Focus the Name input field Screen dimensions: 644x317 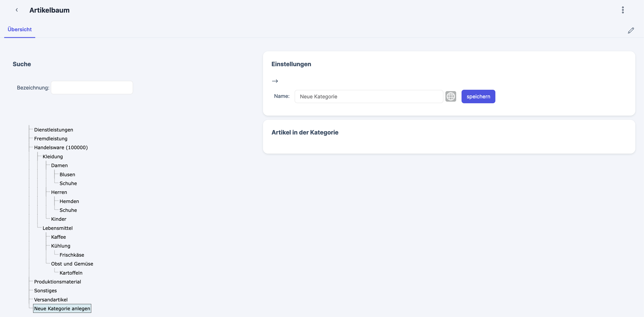(368, 96)
